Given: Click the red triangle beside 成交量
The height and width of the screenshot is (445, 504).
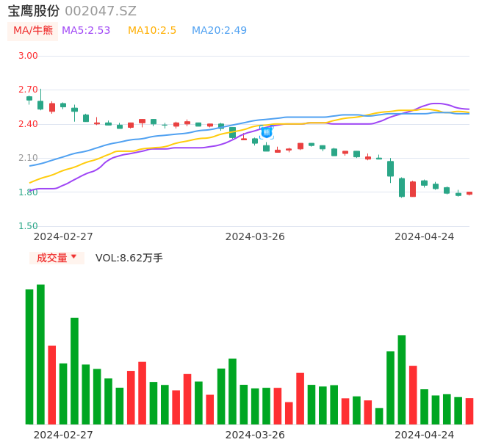Looking at the screenshot, I should click(73, 257).
